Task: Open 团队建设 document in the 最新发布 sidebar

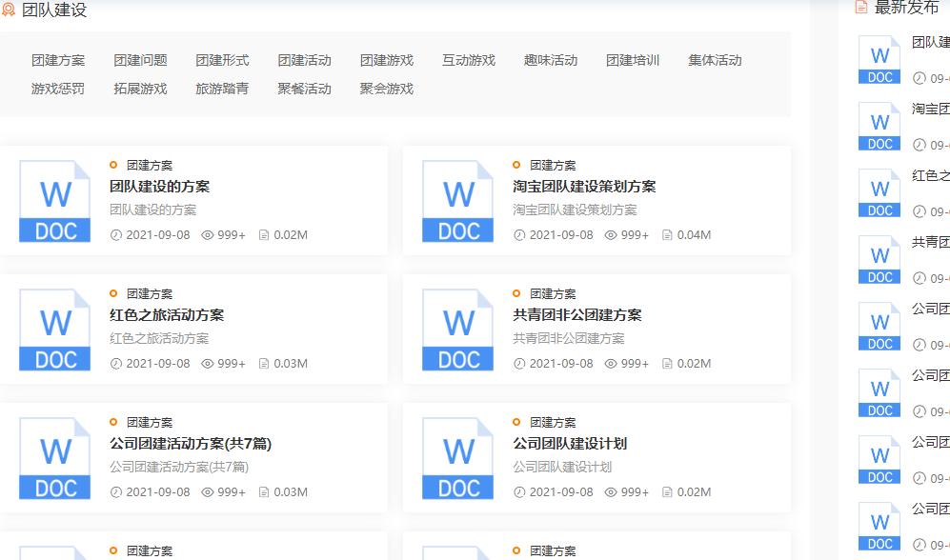Action: tap(929, 41)
